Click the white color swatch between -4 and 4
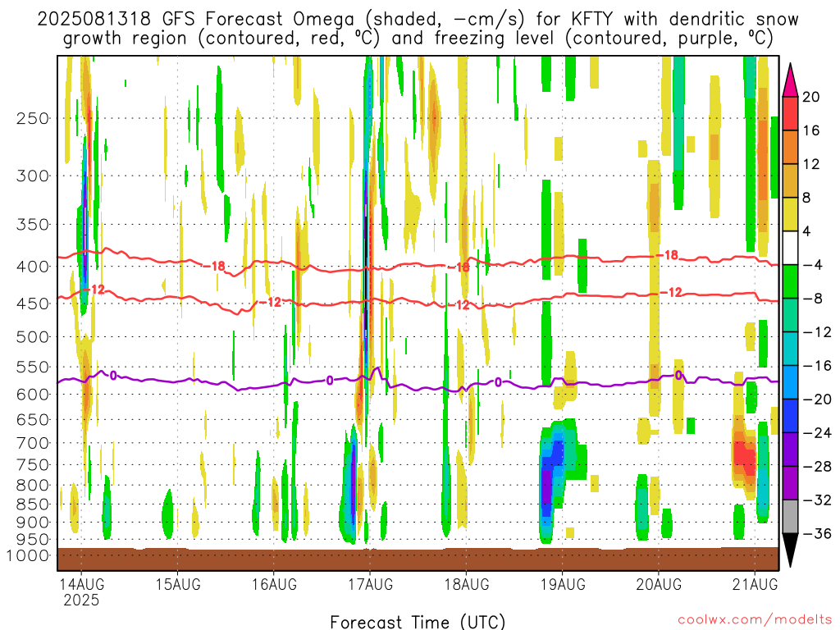 click(x=790, y=248)
